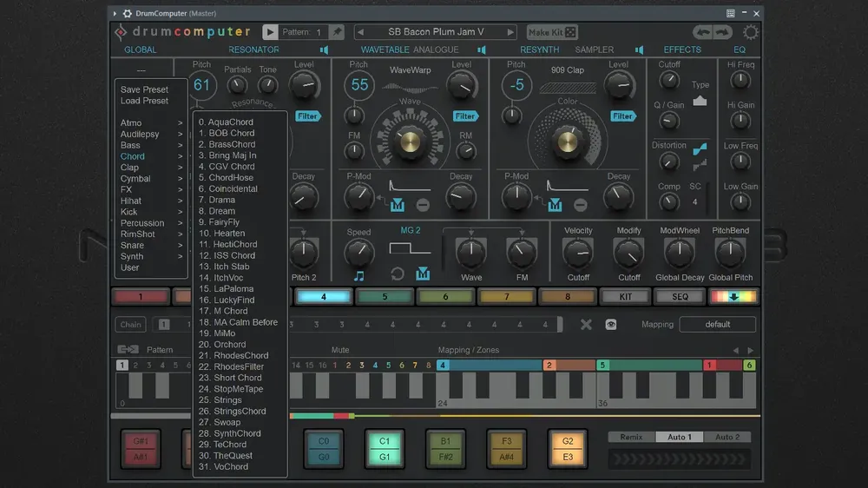
Task: Select drum channel 4
Action: tap(324, 297)
